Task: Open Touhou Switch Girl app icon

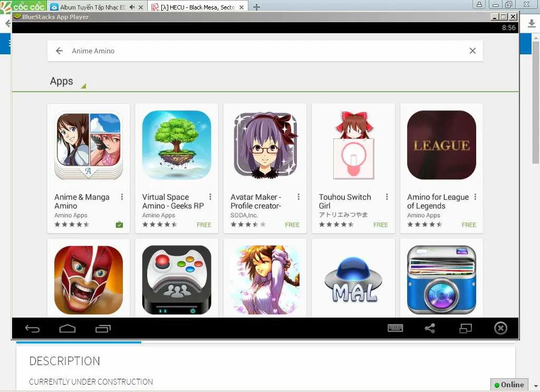Action: (x=353, y=145)
